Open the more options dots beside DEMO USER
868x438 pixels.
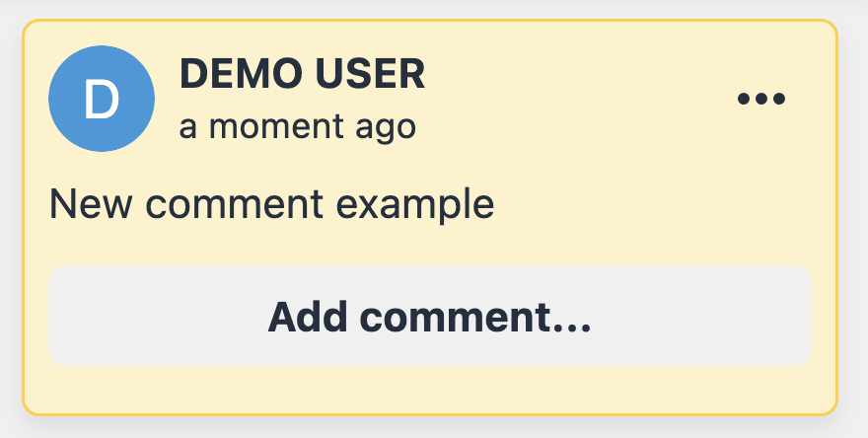(761, 99)
